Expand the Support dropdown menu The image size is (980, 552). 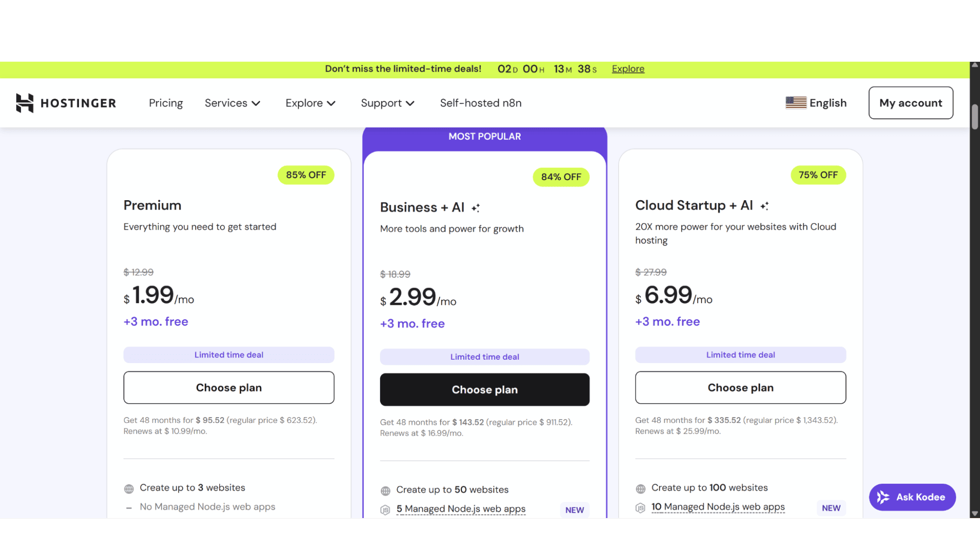[x=388, y=103]
